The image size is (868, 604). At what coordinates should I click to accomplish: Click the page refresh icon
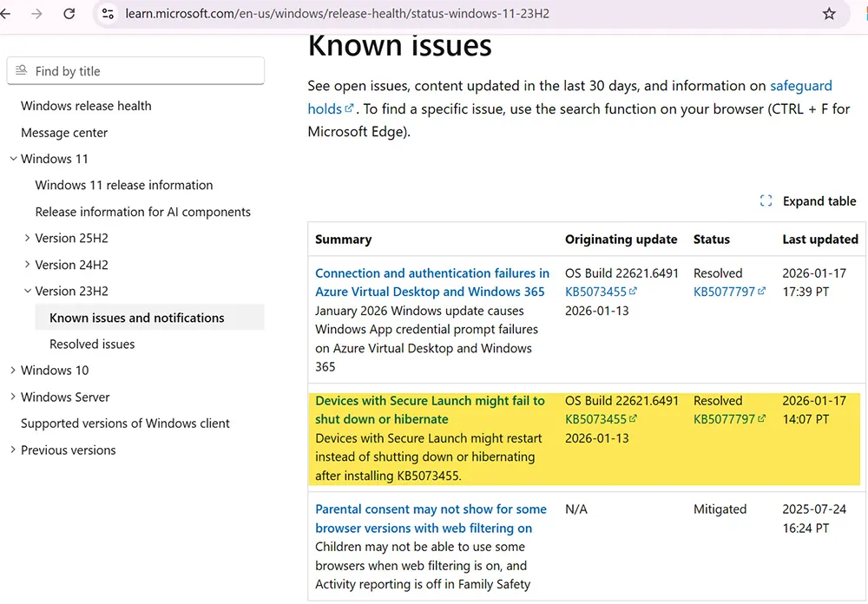pyautogui.click(x=69, y=14)
